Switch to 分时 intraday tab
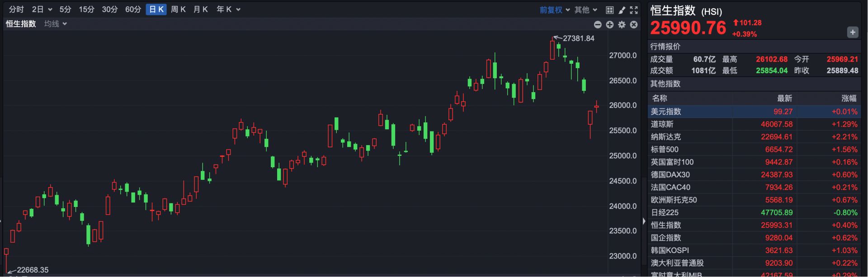The height and width of the screenshot is (277, 868). (x=16, y=9)
